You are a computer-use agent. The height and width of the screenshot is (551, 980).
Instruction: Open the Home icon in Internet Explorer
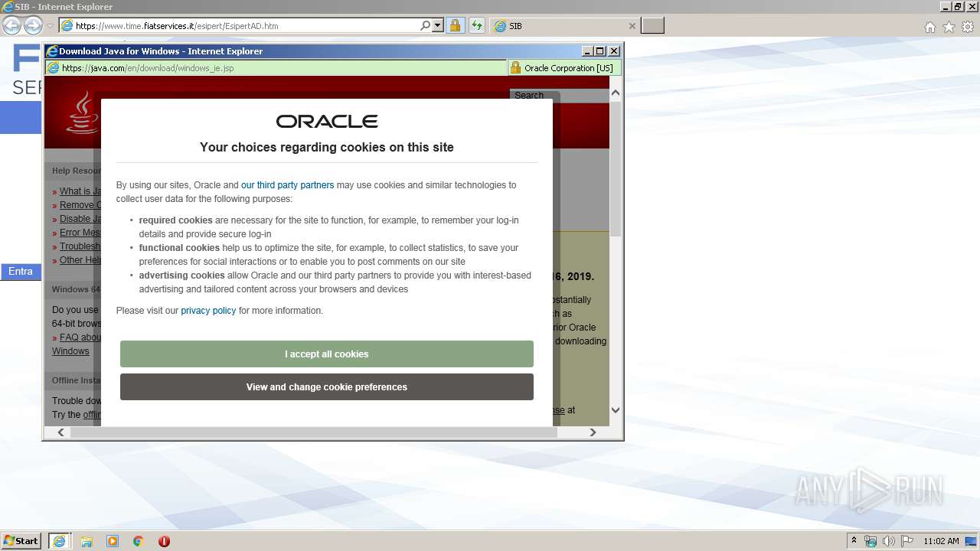click(x=929, y=27)
